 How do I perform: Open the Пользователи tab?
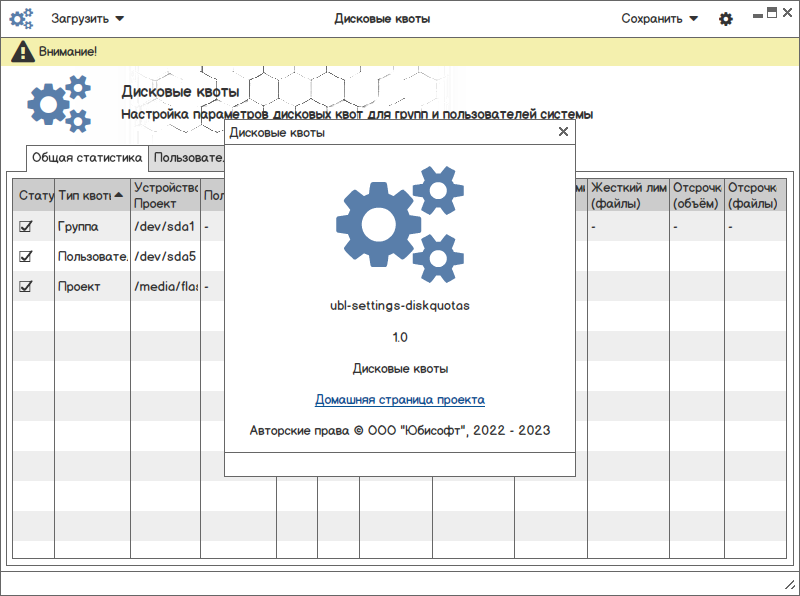[x=187, y=158]
